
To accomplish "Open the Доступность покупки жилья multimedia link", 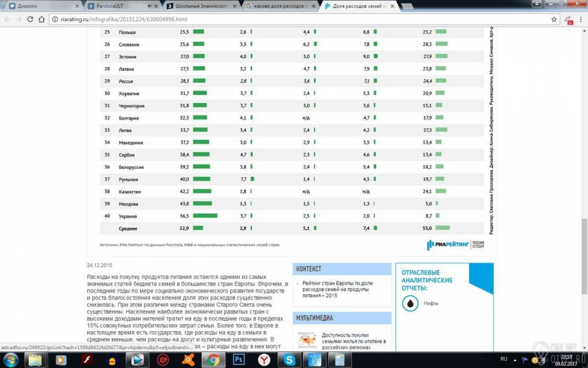I will tap(354, 341).
